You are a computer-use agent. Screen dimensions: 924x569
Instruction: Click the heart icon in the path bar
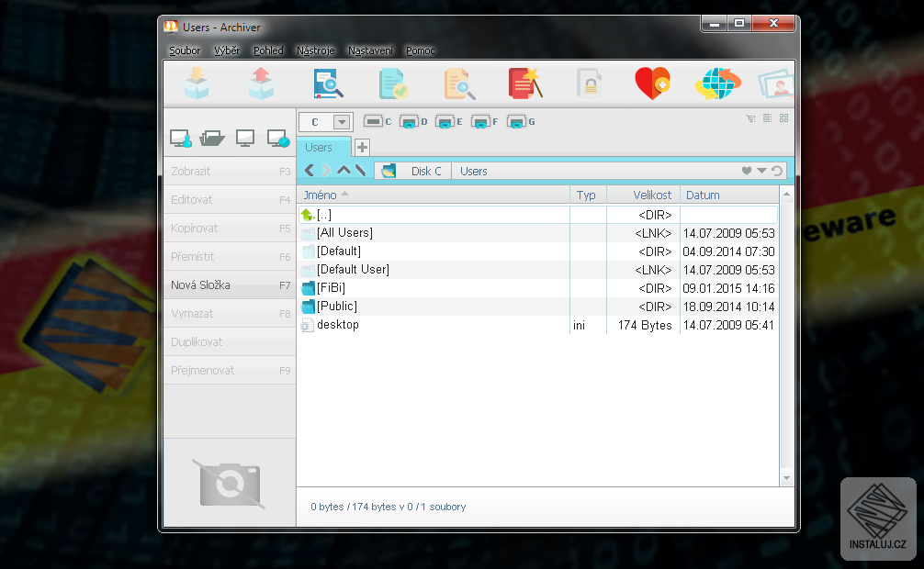[x=747, y=171]
